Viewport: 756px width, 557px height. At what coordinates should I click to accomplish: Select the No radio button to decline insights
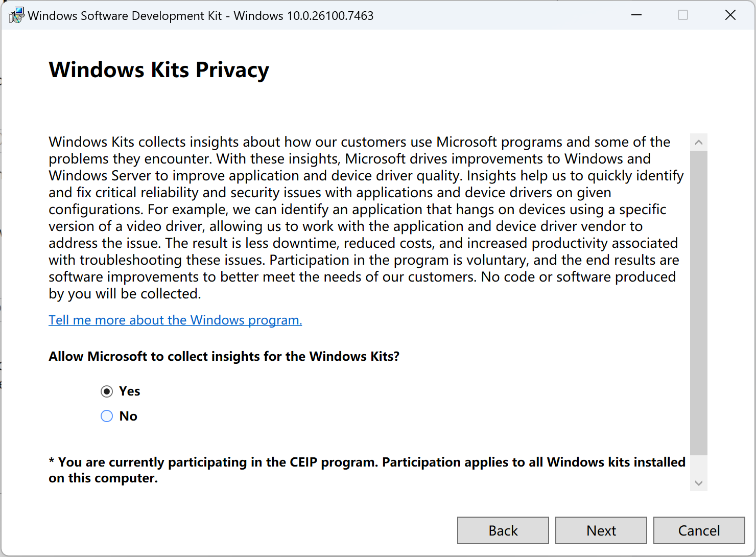[x=106, y=416]
